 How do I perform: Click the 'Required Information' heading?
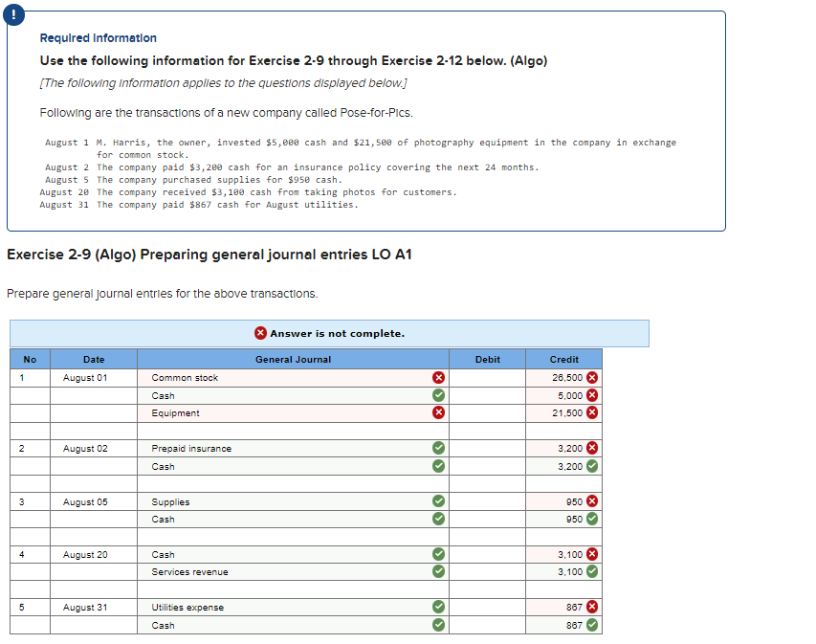click(99, 38)
